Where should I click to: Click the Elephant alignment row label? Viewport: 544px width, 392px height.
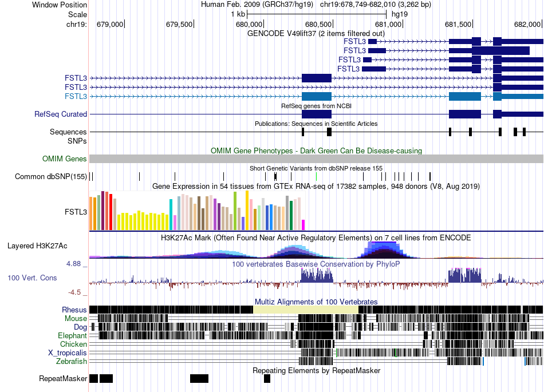pos(72,335)
